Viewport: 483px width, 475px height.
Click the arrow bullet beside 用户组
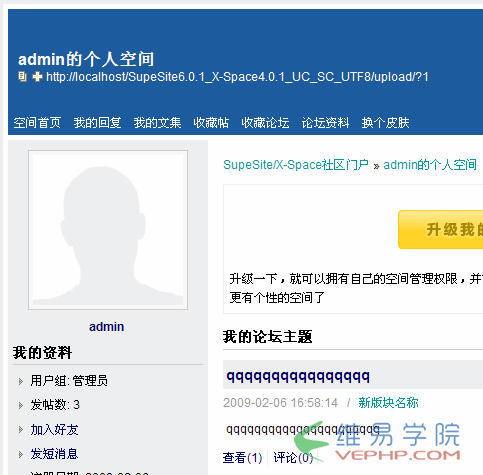pyautogui.click(x=21, y=381)
